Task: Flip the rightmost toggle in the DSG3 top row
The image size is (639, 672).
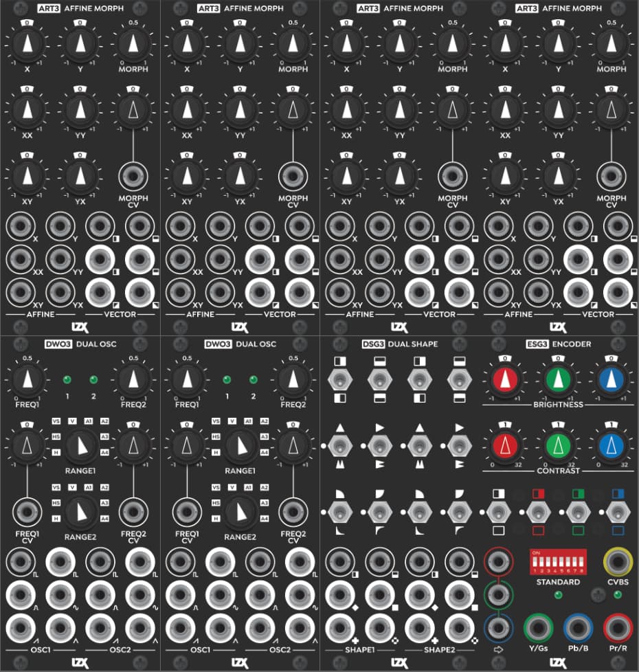Action: [460, 380]
